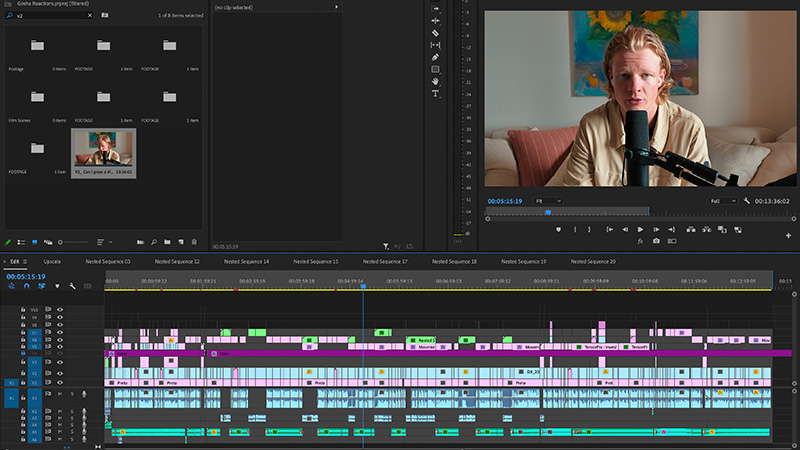The width and height of the screenshot is (800, 450).
Task: Add a marker in timeline
Action: pos(57,286)
